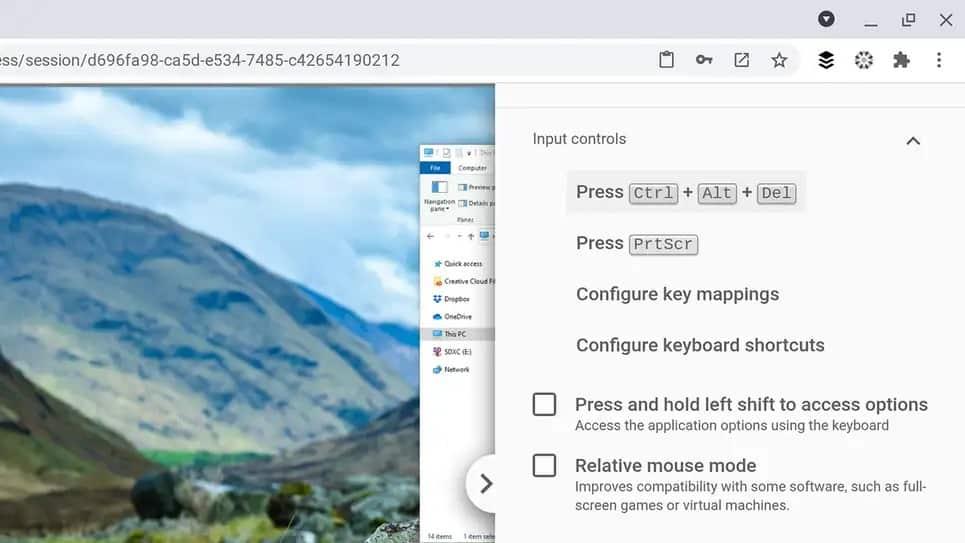Enable Relative mouse mode checkbox
Viewport: 965px width, 543px height.
[544, 465]
